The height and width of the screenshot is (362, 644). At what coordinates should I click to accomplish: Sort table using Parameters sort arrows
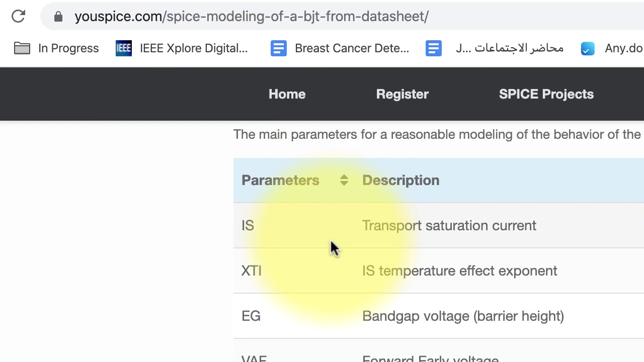tap(344, 180)
